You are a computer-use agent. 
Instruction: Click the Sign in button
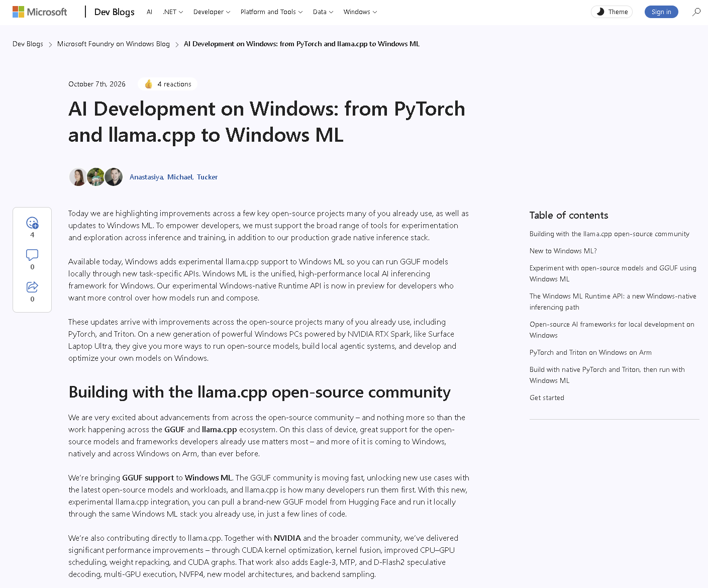pos(661,12)
